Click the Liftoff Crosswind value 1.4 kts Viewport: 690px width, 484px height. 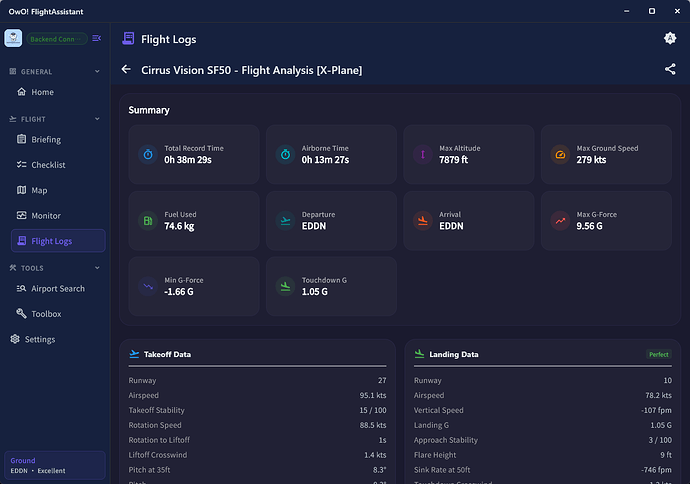pos(375,455)
